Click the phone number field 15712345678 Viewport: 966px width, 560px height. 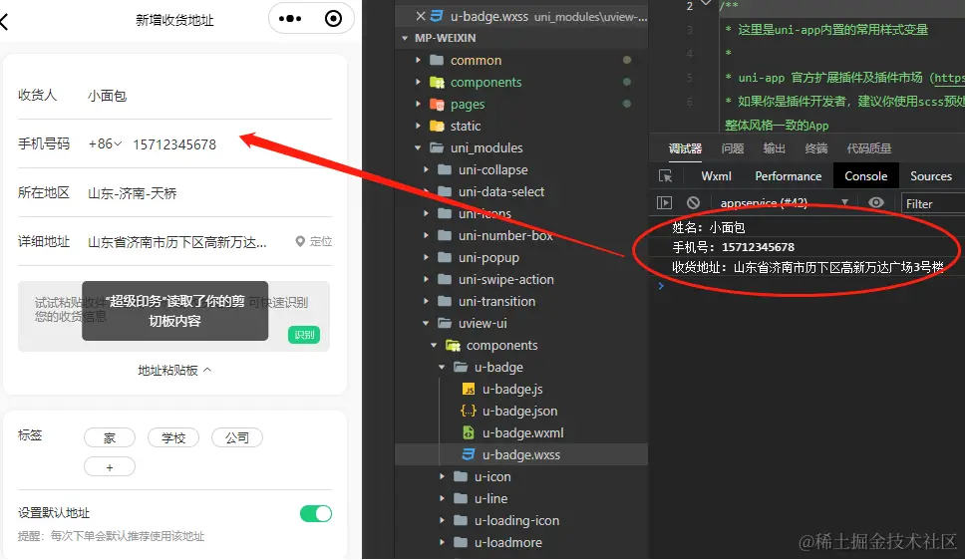(174, 144)
